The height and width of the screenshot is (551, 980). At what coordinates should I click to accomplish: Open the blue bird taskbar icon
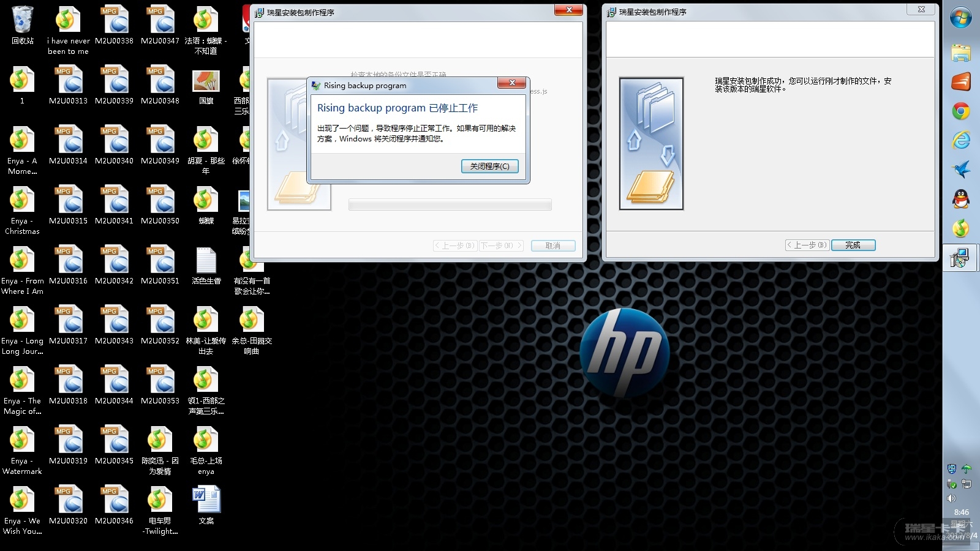click(961, 170)
